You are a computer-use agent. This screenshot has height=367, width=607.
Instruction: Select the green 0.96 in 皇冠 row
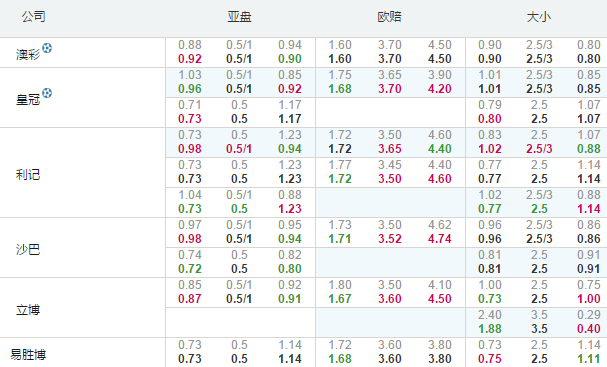coord(190,89)
